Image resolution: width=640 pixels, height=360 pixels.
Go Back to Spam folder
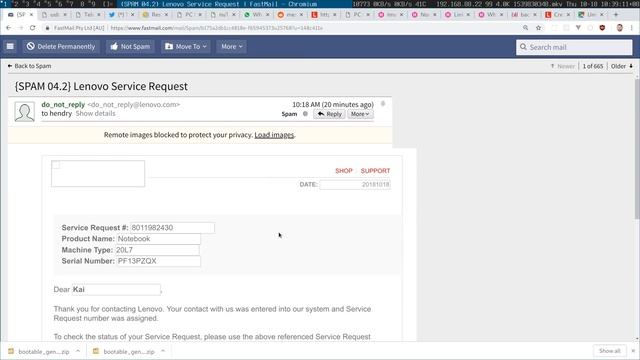29,66
